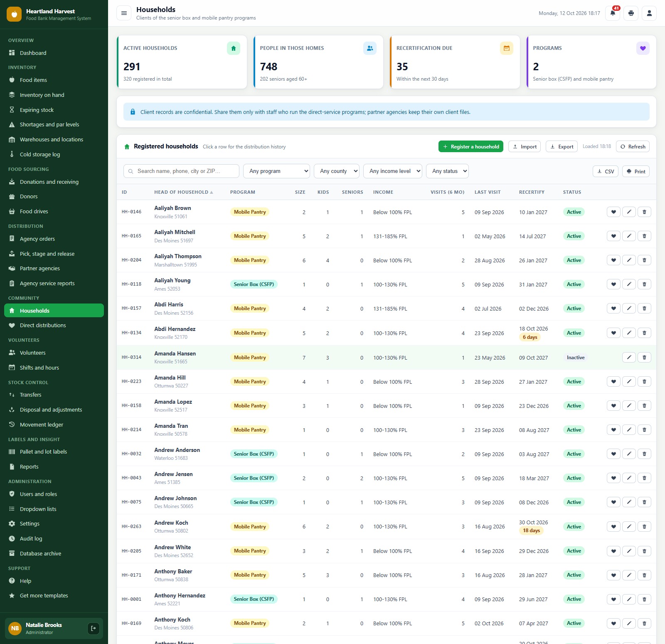Screen dimensions: 665x644
Task: Click the logout icon beside Natalie Brooks
Action: tap(94, 628)
